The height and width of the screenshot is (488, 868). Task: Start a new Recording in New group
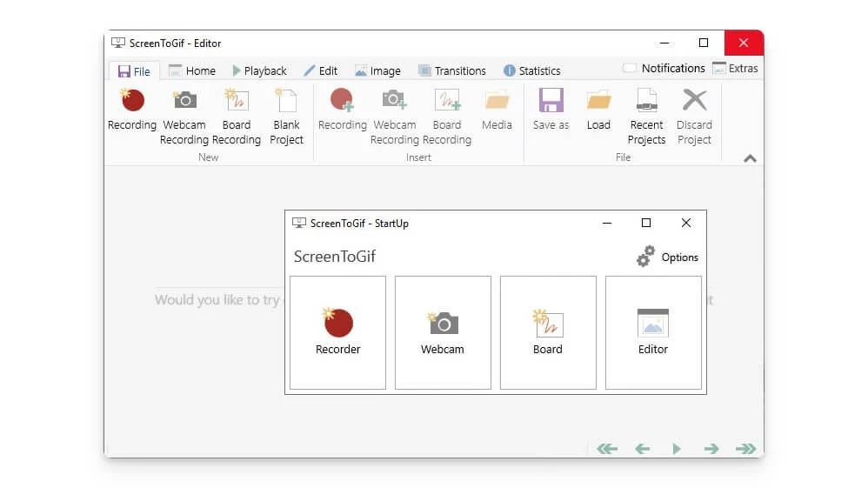click(132, 110)
